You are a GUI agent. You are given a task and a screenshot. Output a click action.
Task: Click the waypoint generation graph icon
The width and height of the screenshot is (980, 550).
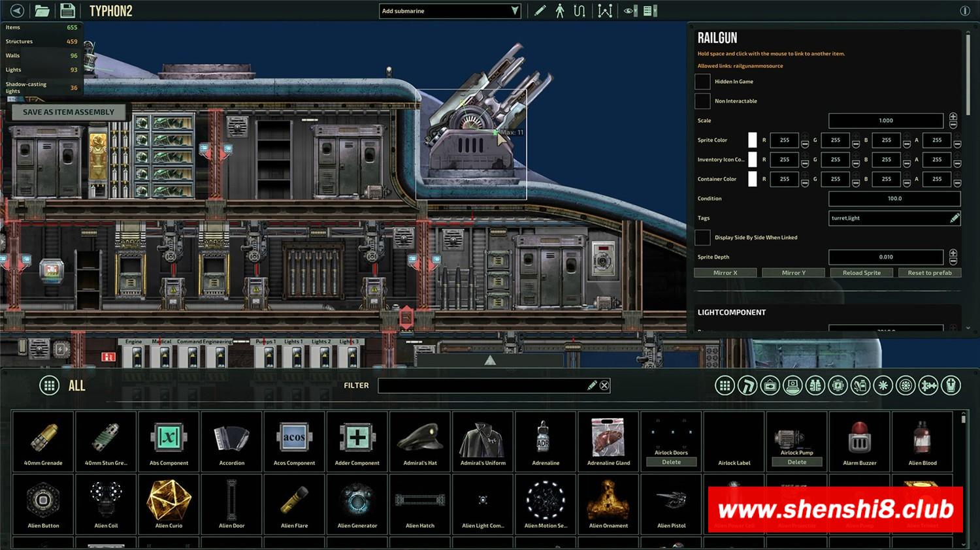605,10
